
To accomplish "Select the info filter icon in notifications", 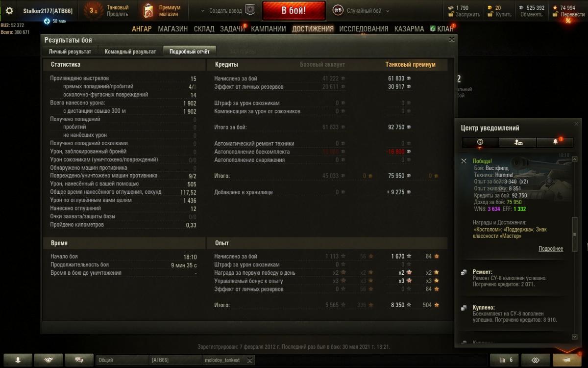I will point(480,142).
